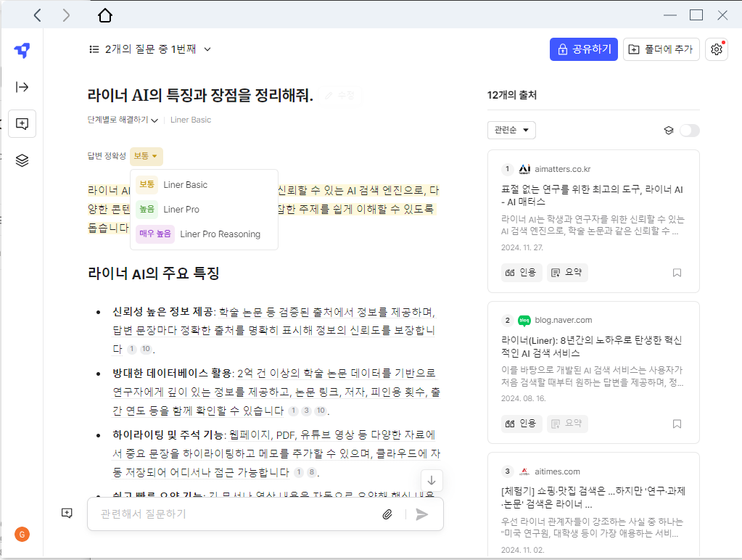Open the 보통 accuracy dropdown
Viewport: 742px width, 560px height.
click(147, 156)
